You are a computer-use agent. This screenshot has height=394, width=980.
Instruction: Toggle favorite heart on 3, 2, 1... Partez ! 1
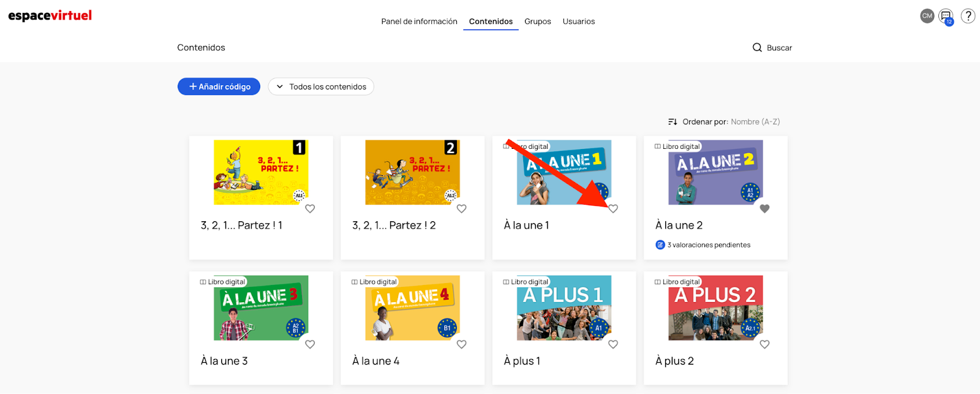pyautogui.click(x=310, y=209)
